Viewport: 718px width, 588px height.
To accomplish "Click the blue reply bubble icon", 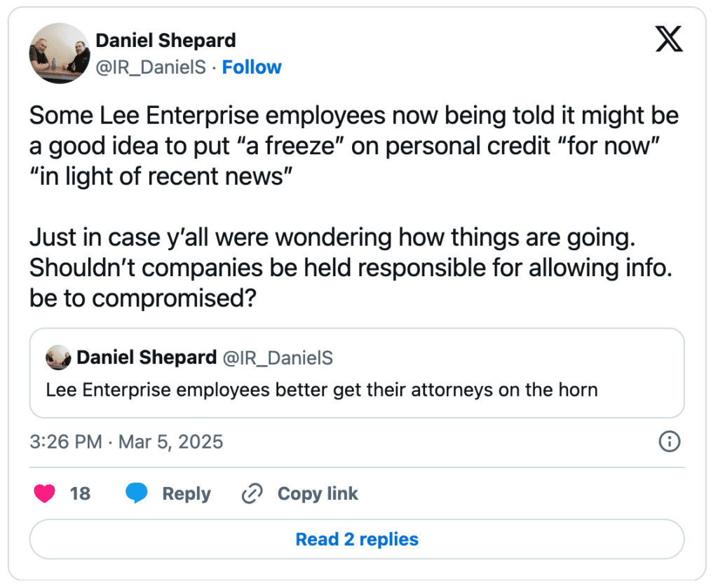I will click(137, 493).
